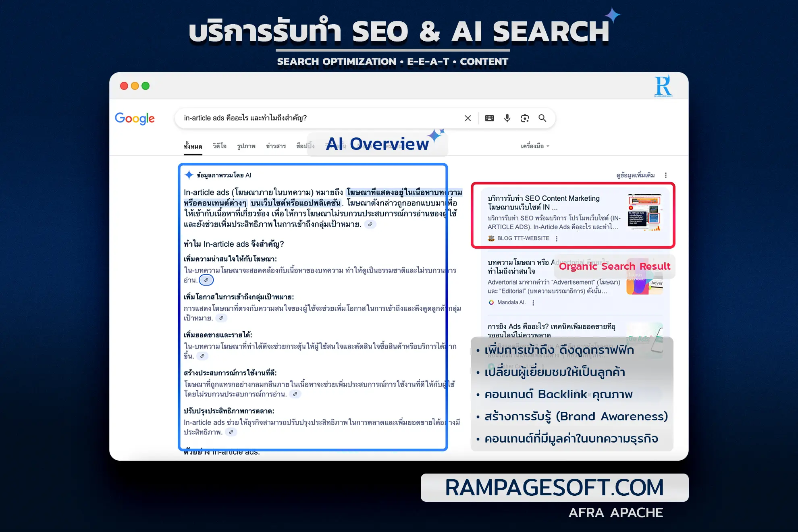Clear the search query with the X icon
The height and width of the screenshot is (532, 798).
468,118
